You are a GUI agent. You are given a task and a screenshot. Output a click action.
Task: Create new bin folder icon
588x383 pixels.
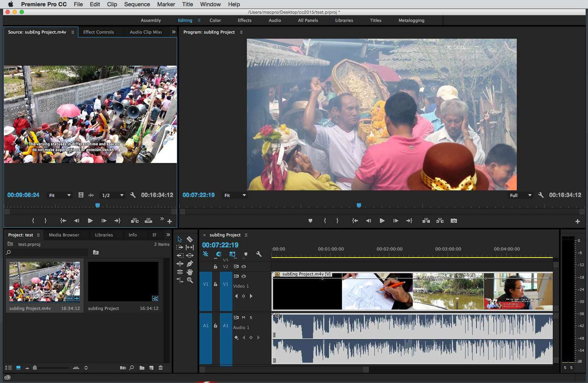click(142, 368)
